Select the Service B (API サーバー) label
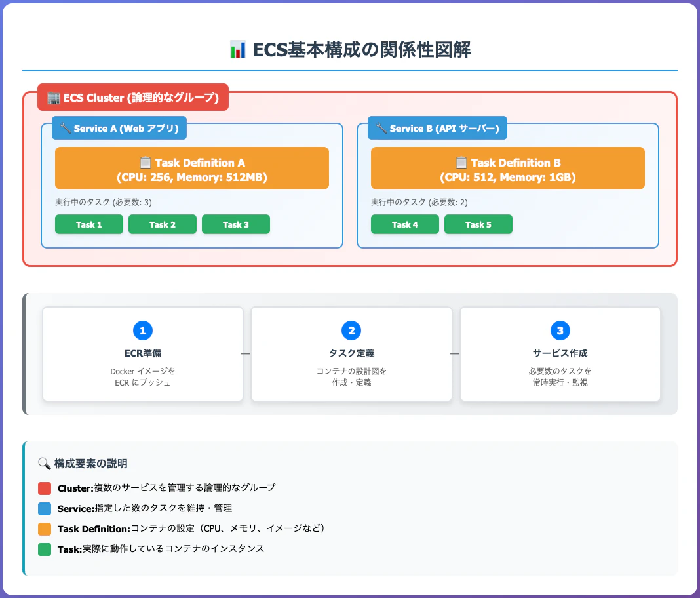The height and width of the screenshot is (598, 700). pos(438,128)
